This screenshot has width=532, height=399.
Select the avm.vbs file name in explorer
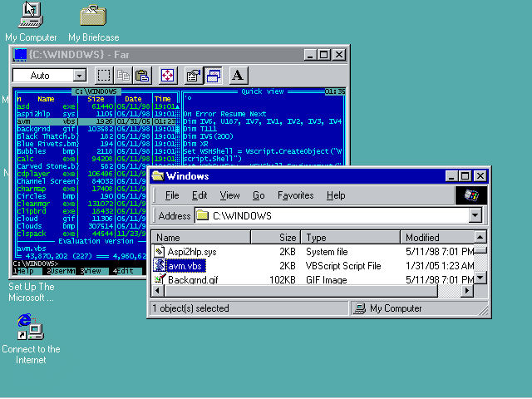(185, 266)
